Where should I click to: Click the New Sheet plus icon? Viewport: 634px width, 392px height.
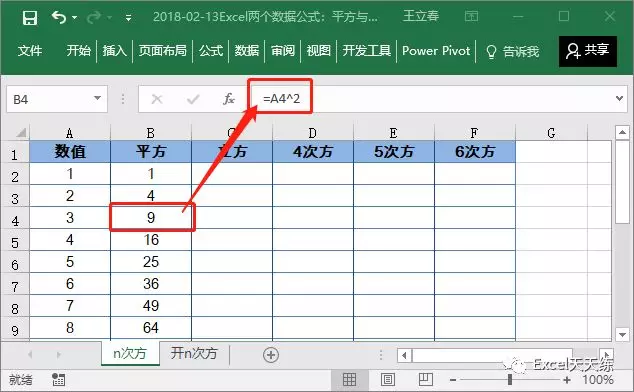click(271, 355)
